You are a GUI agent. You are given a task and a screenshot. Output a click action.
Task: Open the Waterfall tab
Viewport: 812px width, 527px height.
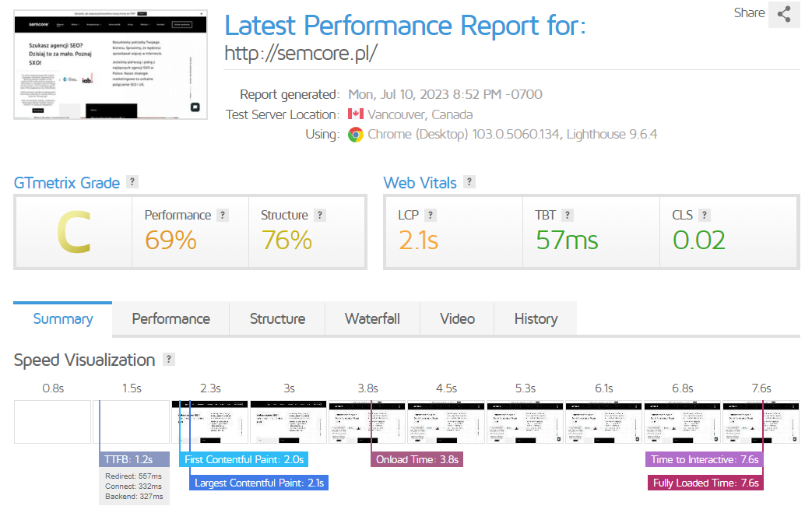(372, 318)
